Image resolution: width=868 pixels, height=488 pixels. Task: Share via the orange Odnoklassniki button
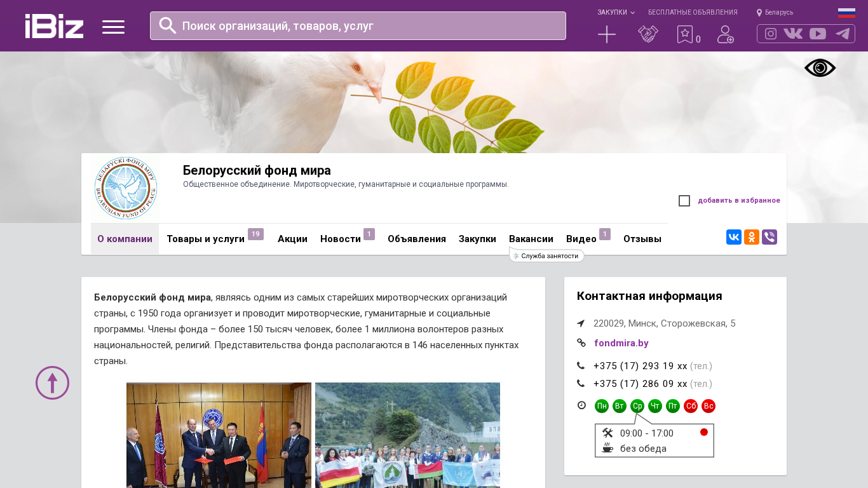pyautogui.click(x=752, y=237)
